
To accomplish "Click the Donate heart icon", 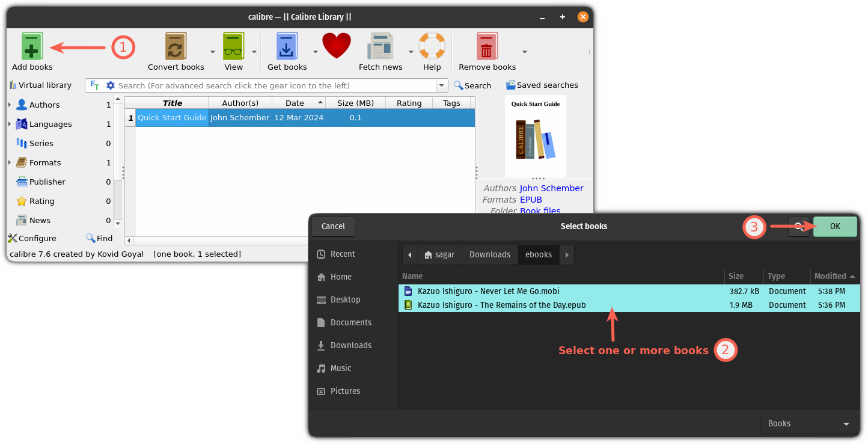I will pos(336,45).
